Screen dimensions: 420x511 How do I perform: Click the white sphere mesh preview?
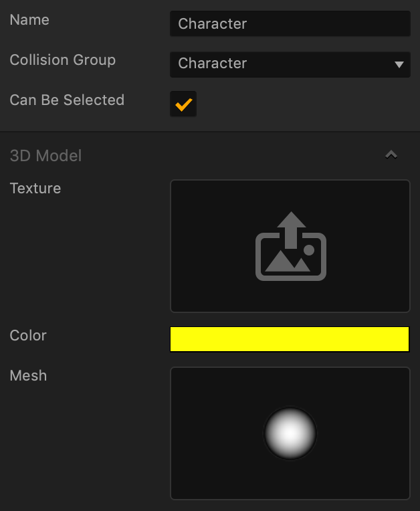click(290, 433)
